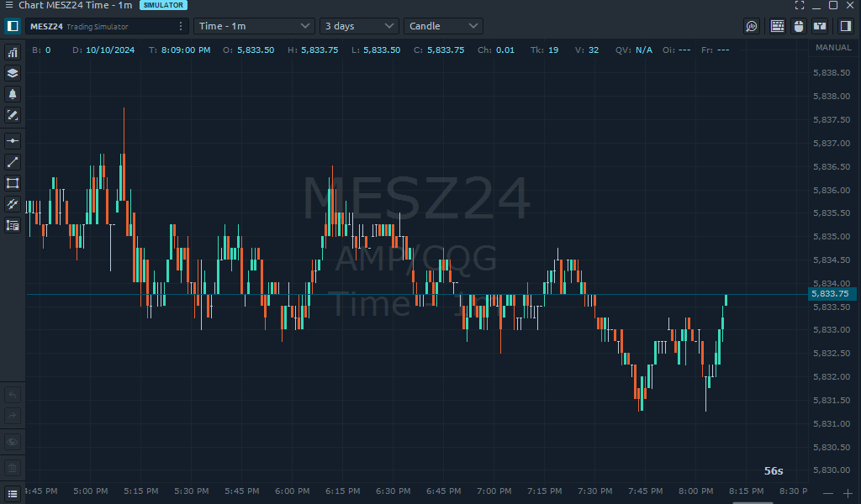Toggle the left toolbar panel
The image size is (861, 504).
[13, 26]
